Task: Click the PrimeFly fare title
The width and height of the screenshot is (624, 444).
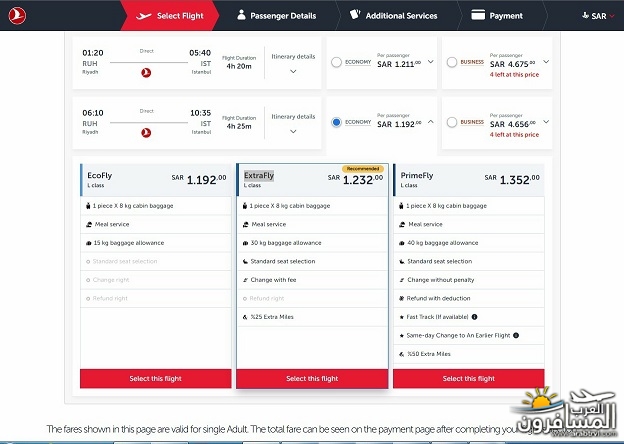Action: [417, 175]
